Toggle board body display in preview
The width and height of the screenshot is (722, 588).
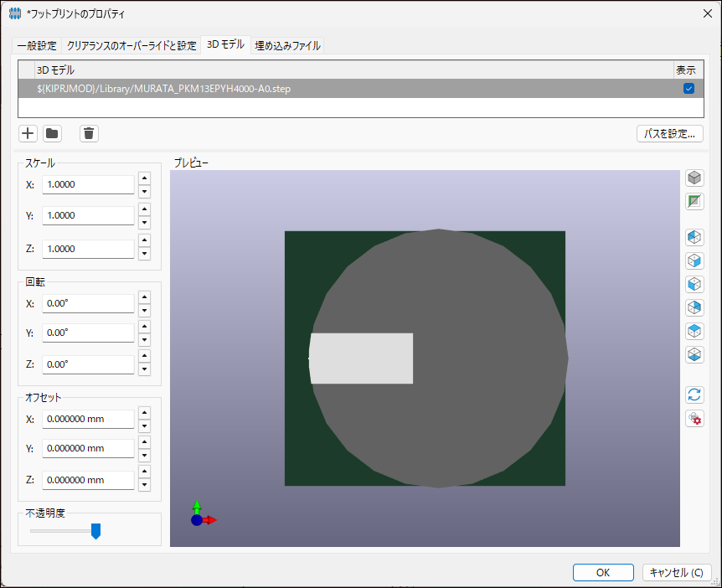tap(694, 202)
